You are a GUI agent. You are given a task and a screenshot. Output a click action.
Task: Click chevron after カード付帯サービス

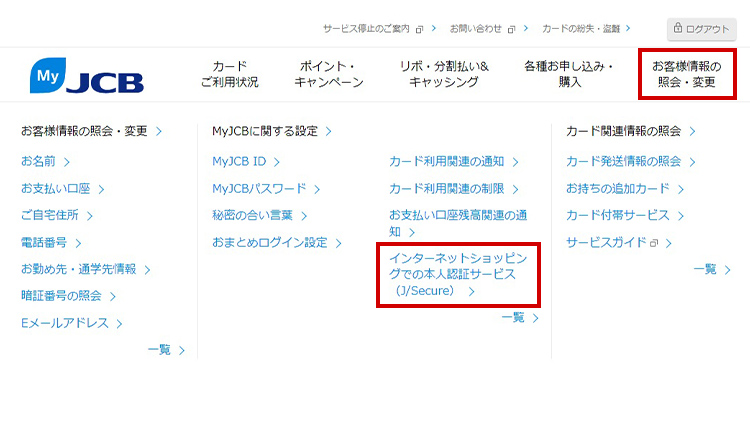pyautogui.click(x=681, y=216)
